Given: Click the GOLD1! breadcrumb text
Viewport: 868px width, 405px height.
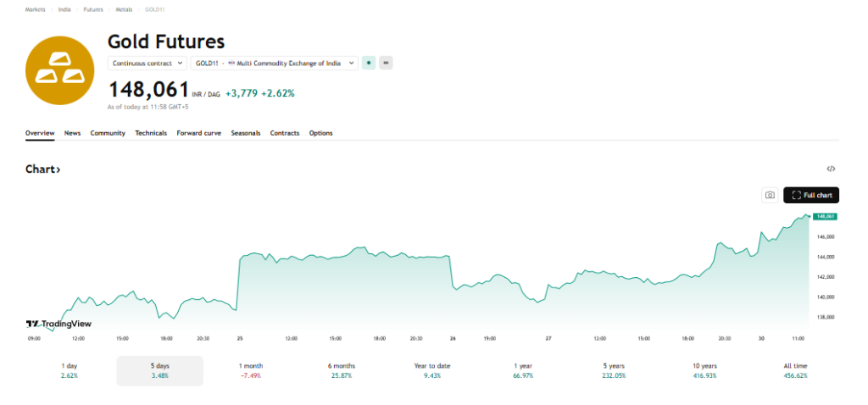Looking at the screenshot, I should click(x=154, y=10).
